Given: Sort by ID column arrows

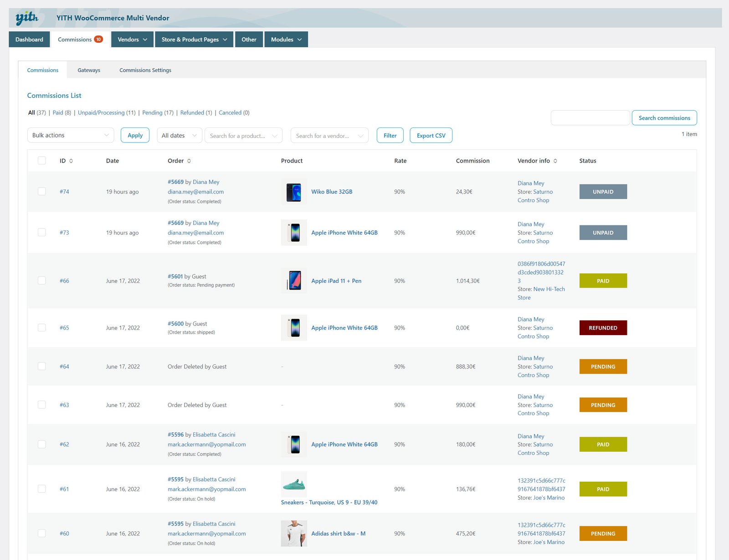Looking at the screenshot, I should (x=71, y=161).
